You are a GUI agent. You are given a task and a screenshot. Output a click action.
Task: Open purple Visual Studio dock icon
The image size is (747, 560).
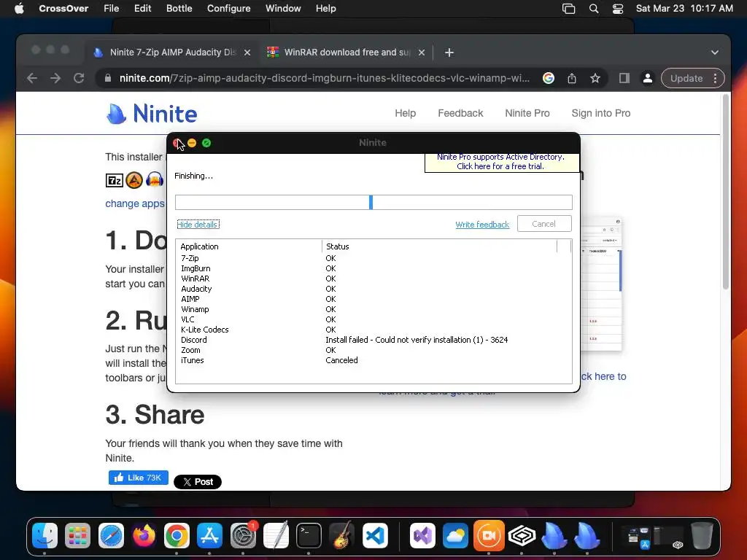click(x=422, y=535)
